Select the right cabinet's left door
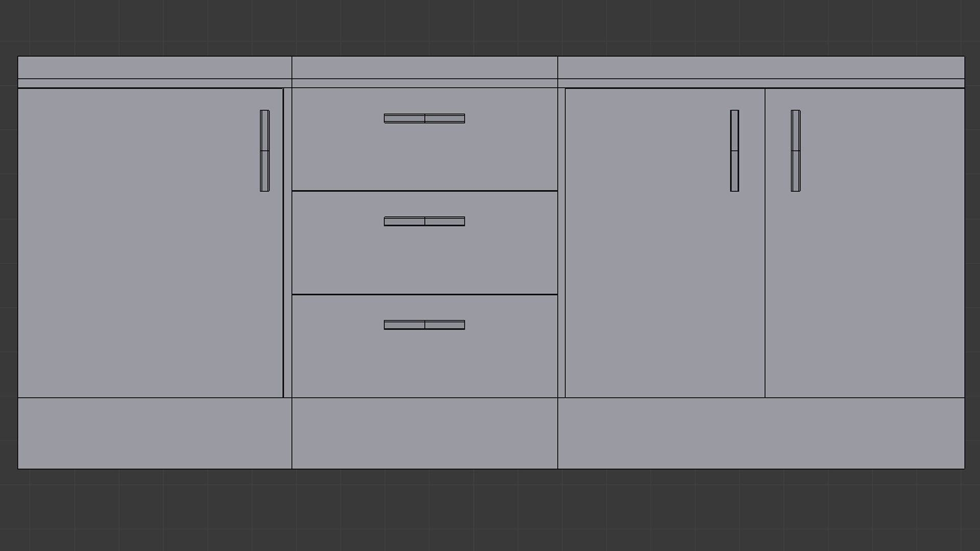The height and width of the screenshot is (551, 980). click(x=665, y=243)
